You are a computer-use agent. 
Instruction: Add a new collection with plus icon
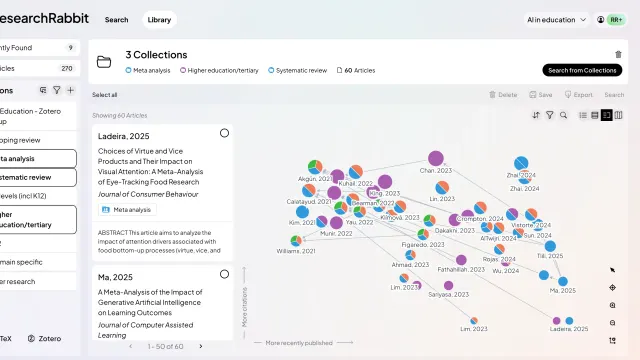71,90
